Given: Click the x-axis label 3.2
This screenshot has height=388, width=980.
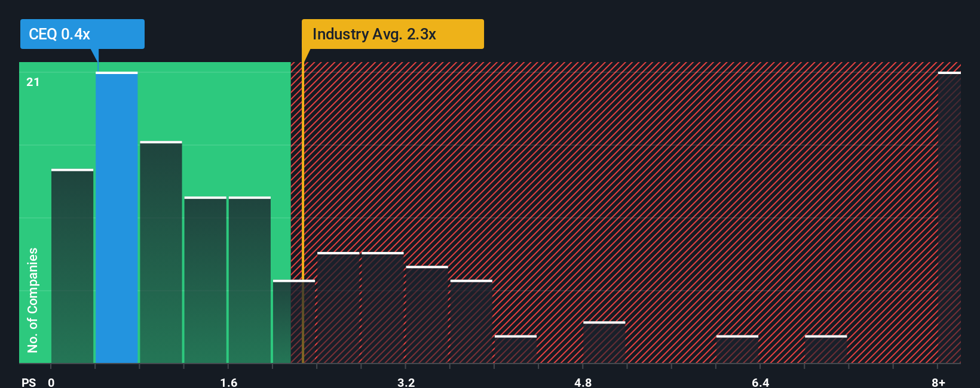Looking at the screenshot, I should (406, 382).
